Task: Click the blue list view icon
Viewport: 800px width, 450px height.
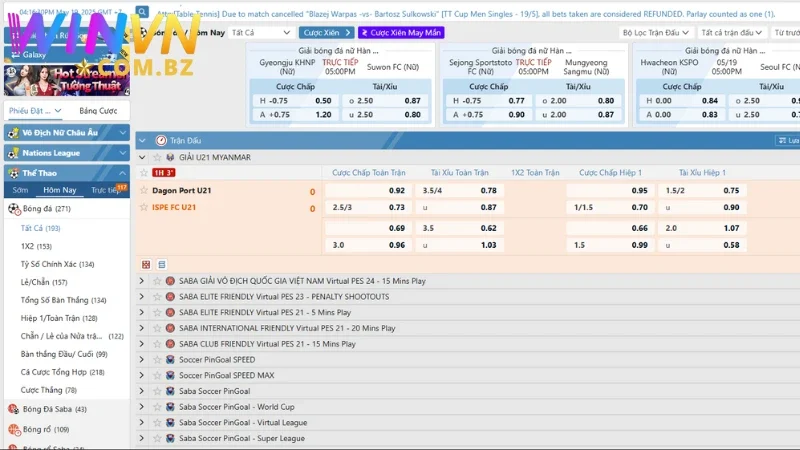Action: click(161, 265)
